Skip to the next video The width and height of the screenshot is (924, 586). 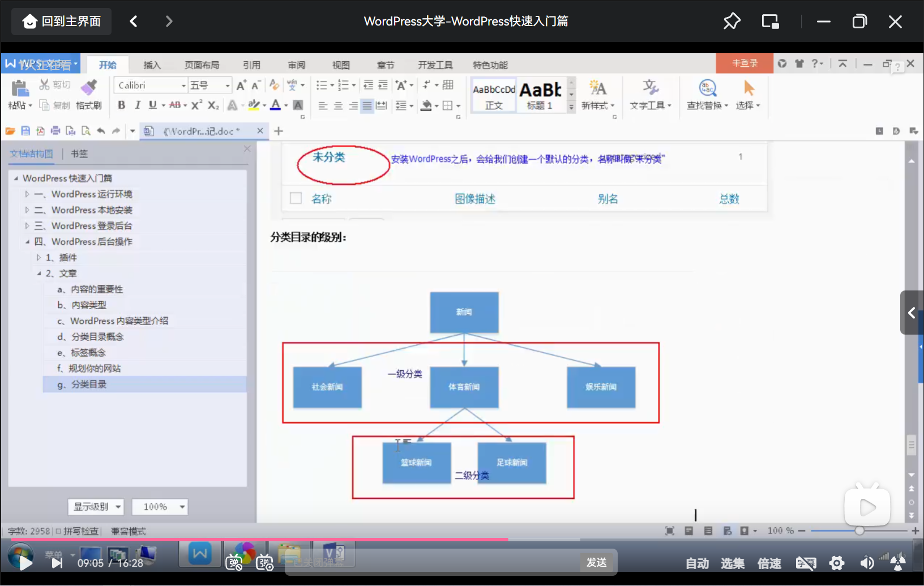[57, 563]
